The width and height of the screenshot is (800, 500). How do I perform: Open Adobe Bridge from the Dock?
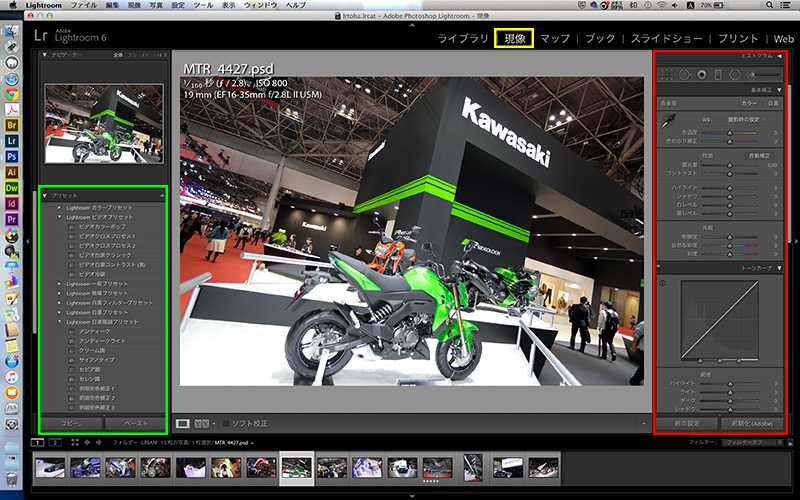(x=12, y=125)
